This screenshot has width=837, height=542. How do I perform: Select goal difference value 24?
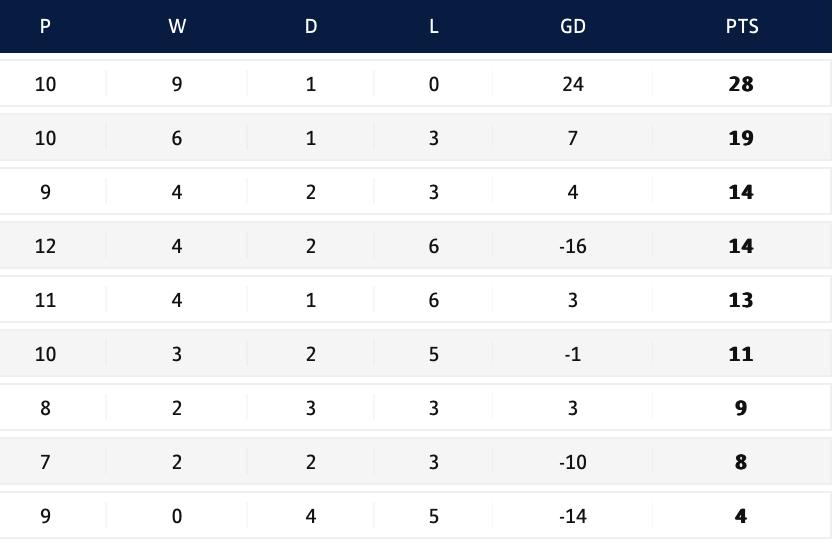tap(572, 84)
